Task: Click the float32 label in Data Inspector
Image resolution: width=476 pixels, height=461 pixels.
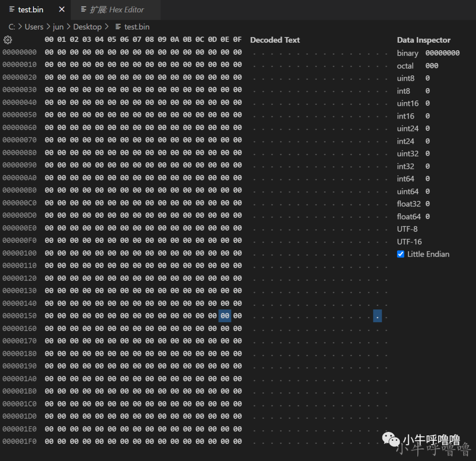Action: click(409, 204)
